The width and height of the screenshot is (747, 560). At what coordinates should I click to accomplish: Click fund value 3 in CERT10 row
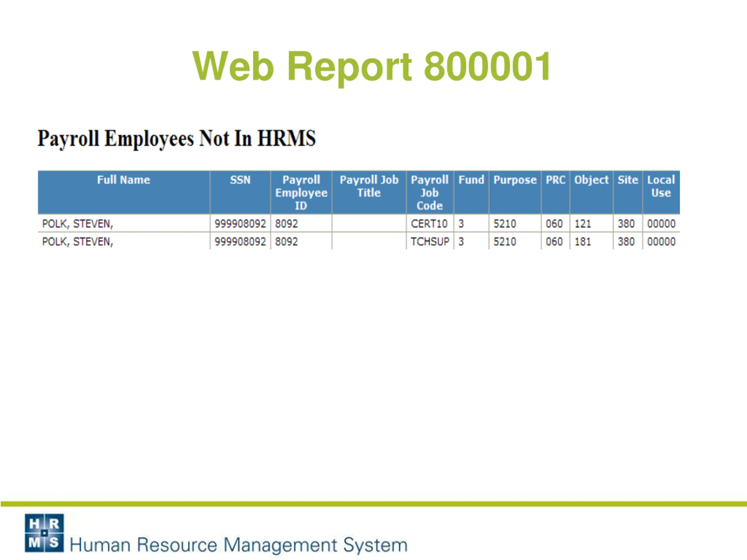point(461,223)
